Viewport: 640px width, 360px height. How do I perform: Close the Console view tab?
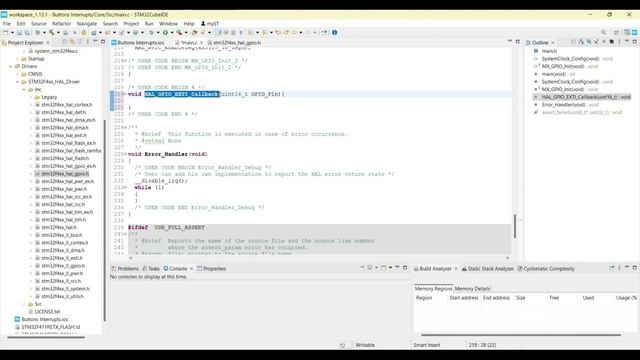click(x=191, y=269)
